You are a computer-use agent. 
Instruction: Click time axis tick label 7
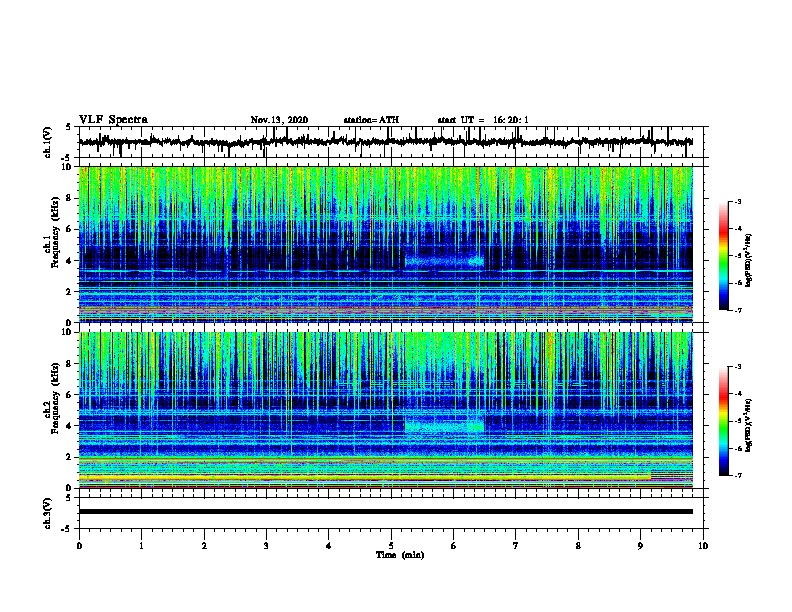coord(516,546)
